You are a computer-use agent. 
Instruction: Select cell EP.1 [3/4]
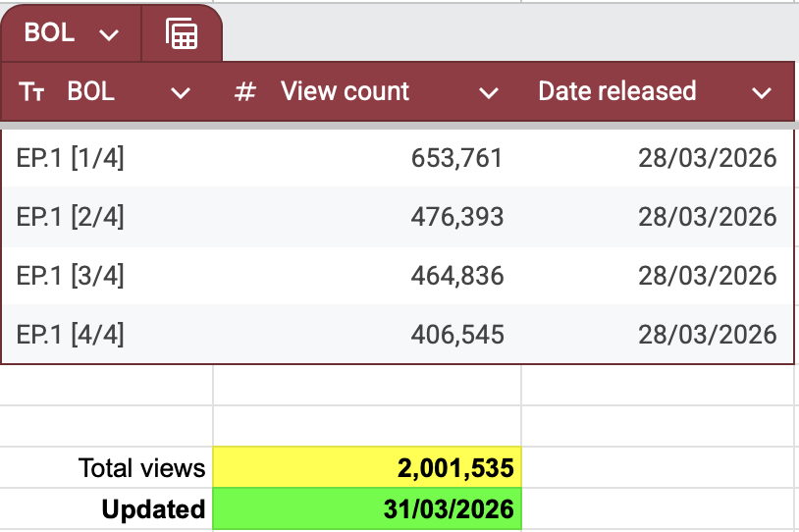[x=108, y=276]
